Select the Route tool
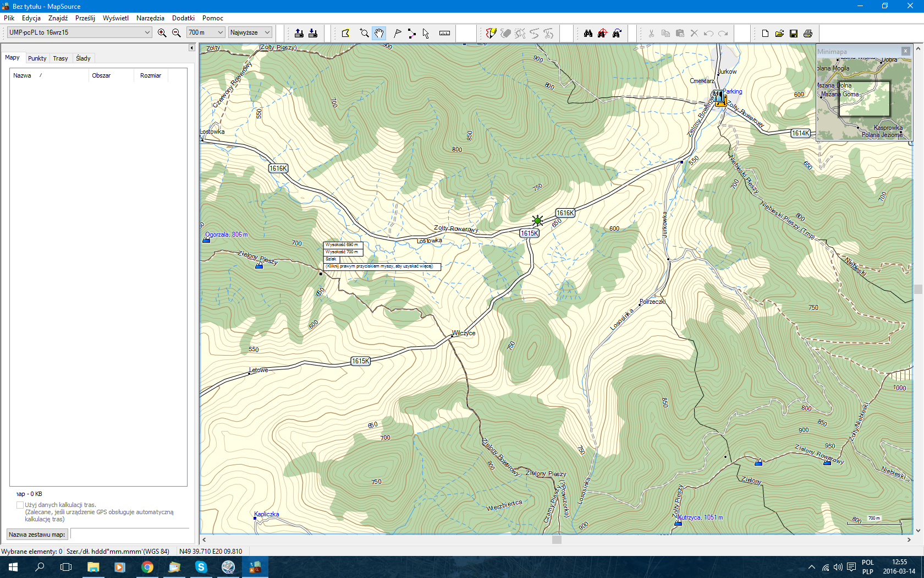Viewport: 924px width, 578px height. [x=411, y=33]
